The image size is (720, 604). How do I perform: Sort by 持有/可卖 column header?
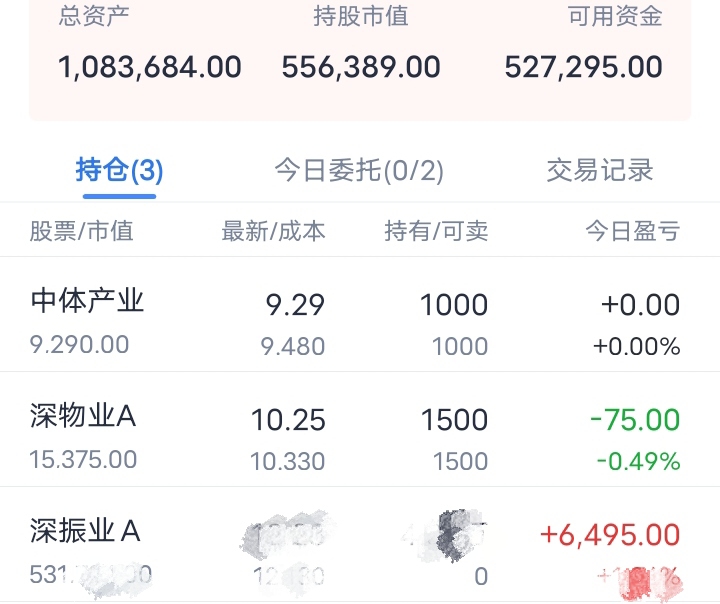click(436, 231)
